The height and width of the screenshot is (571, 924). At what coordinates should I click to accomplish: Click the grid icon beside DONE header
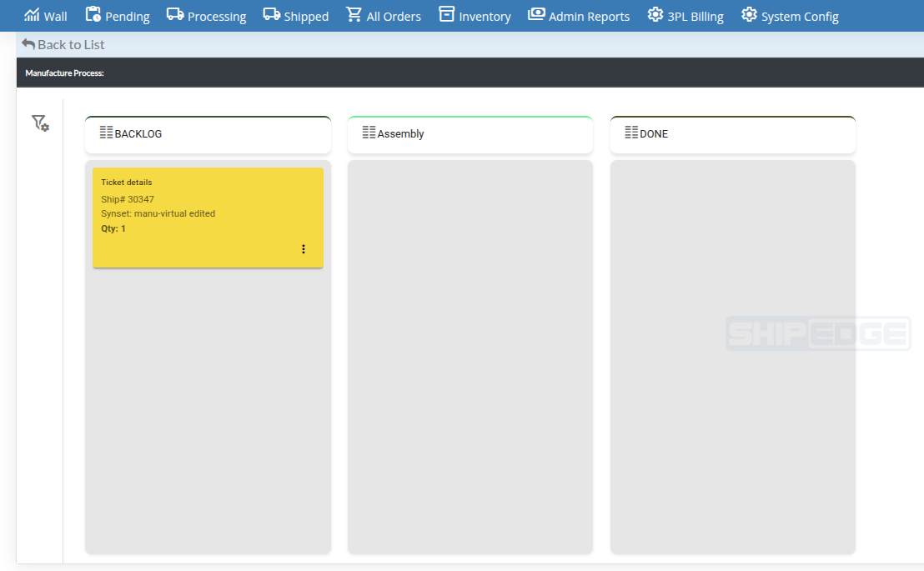630,133
